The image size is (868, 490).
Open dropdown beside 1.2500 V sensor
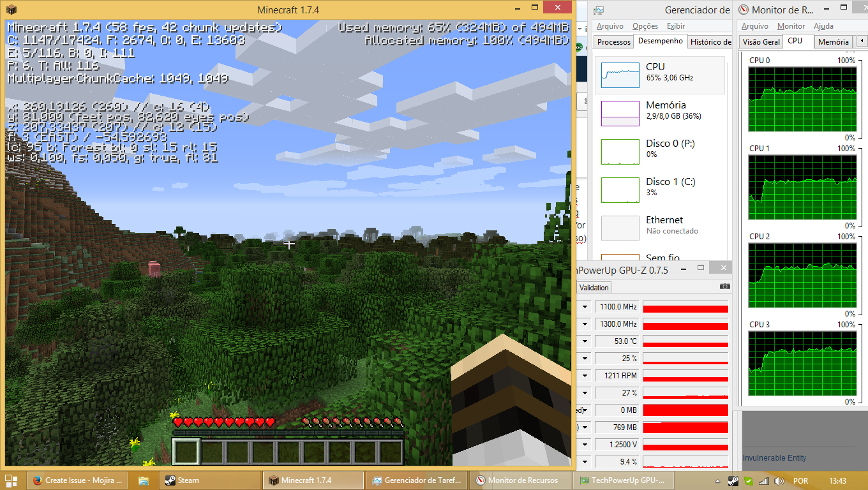(585, 445)
